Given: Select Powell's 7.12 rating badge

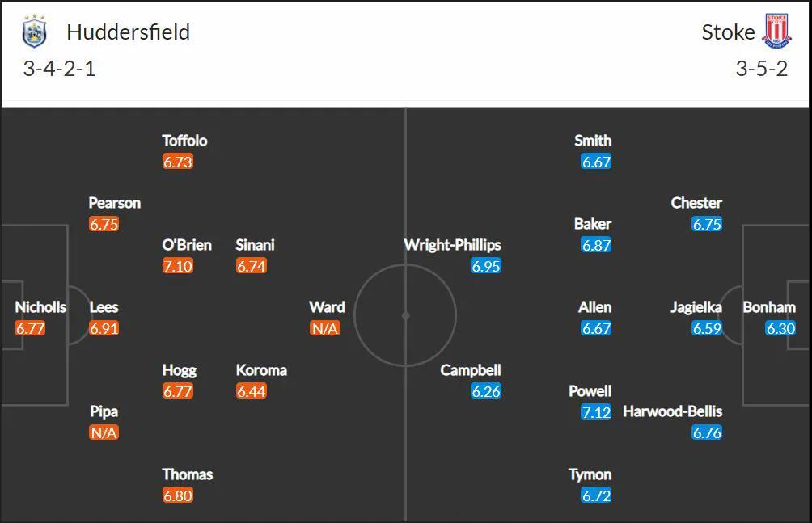Looking at the screenshot, I should [596, 412].
